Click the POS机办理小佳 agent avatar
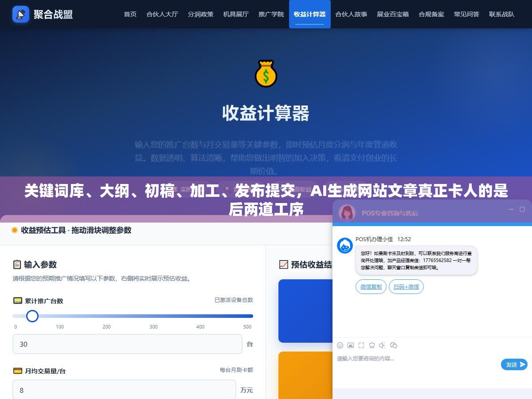Screen dimensions: 532x399 345,246
